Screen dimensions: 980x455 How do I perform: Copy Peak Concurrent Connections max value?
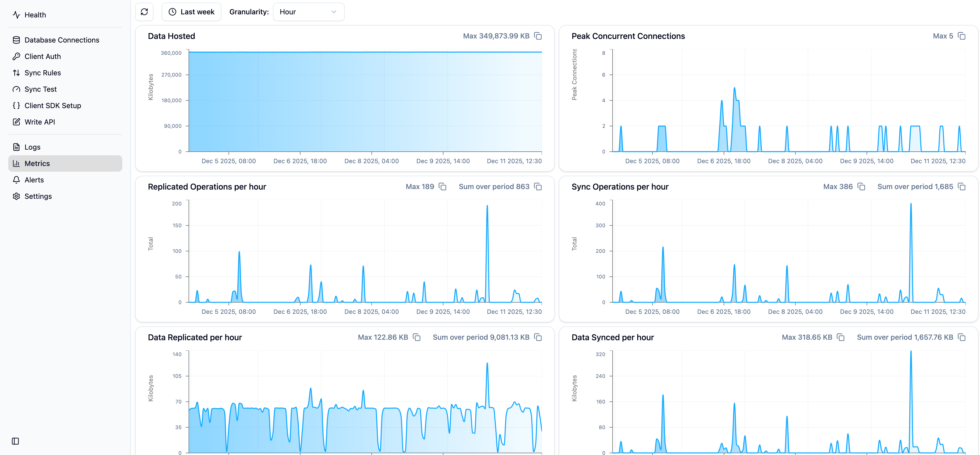(x=961, y=36)
